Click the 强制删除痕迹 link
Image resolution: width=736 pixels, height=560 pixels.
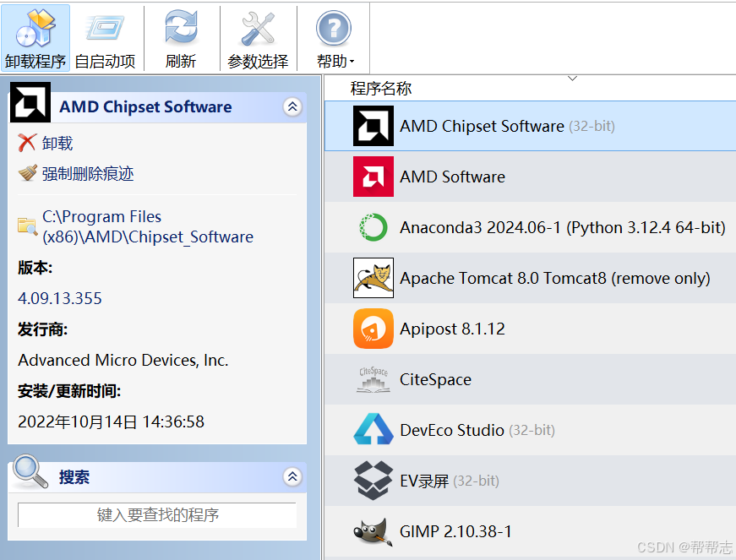point(88,173)
